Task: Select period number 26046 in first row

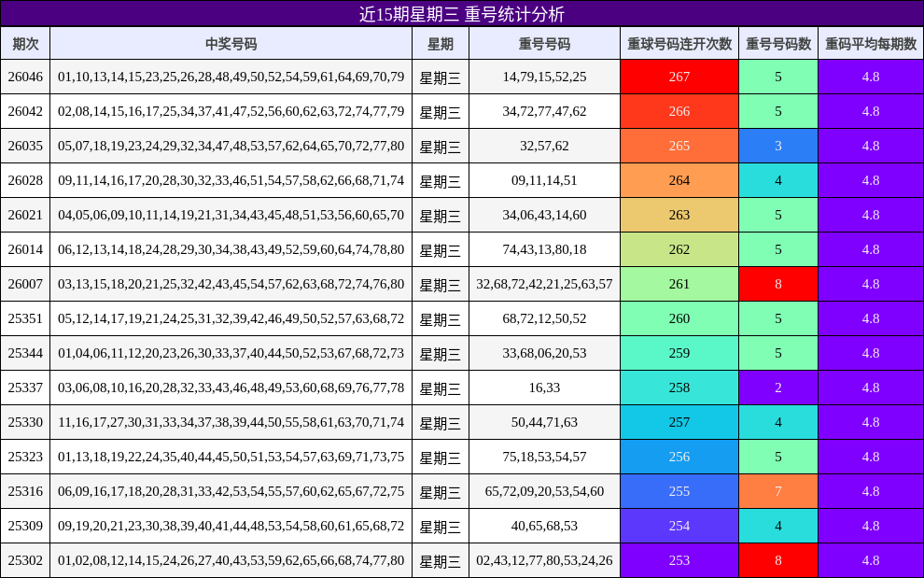Action: [25, 77]
